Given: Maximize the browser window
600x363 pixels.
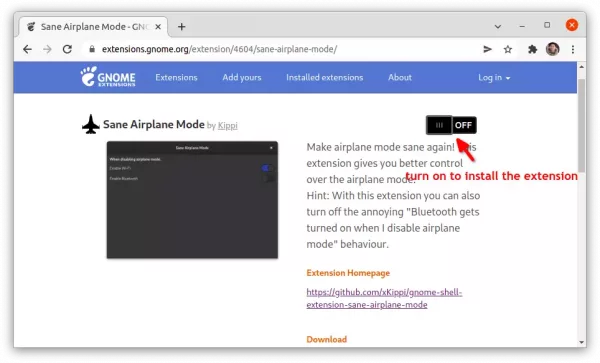Looking at the screenshot, I should point(547,25).
